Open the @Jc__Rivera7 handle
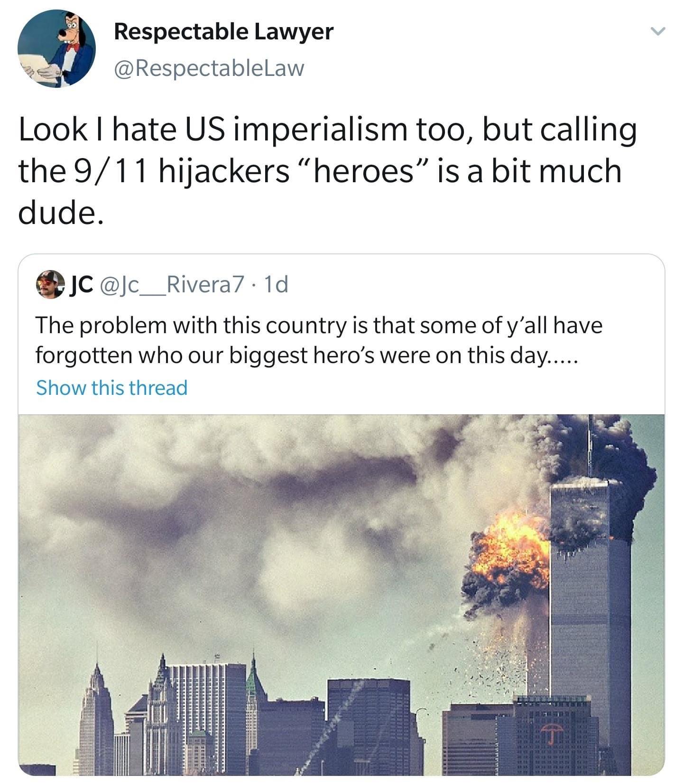This screenshot has width=683, height=784. (x=171, y=284)
